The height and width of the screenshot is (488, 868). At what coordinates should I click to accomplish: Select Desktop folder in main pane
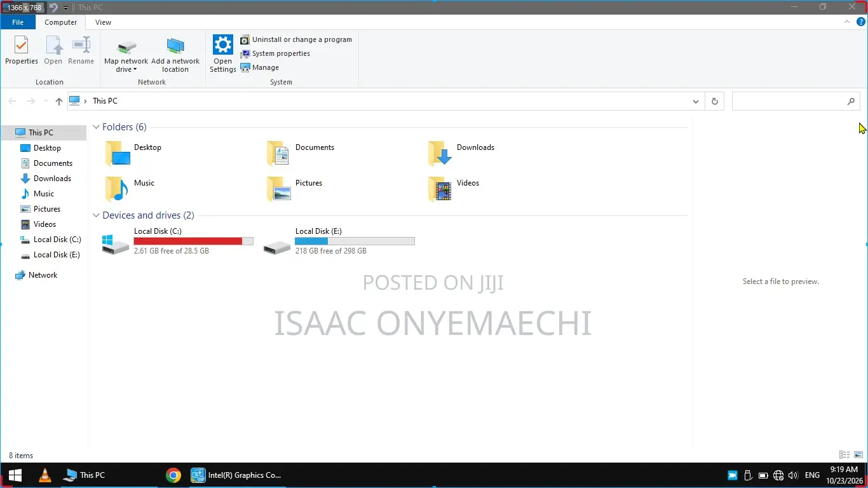pos(133,153)
